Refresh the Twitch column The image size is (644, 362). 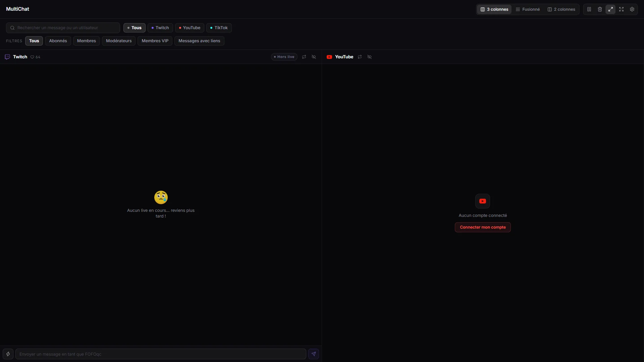pos(304,57)
